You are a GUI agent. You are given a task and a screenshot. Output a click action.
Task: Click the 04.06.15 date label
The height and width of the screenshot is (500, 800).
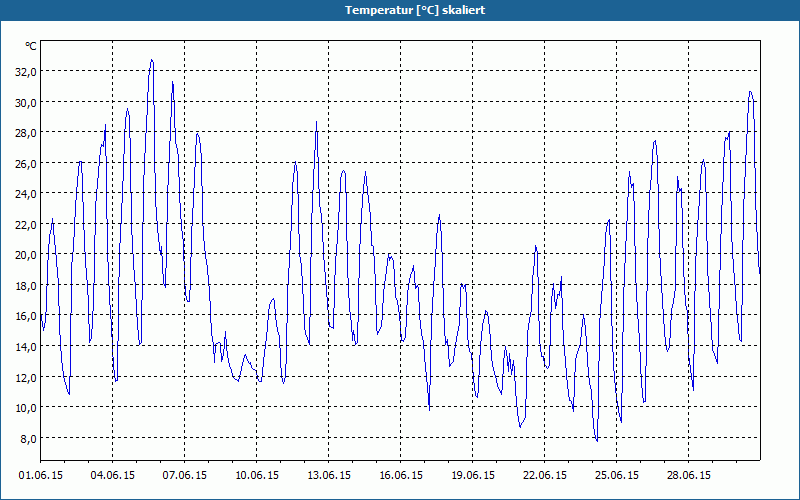(113, 475)
